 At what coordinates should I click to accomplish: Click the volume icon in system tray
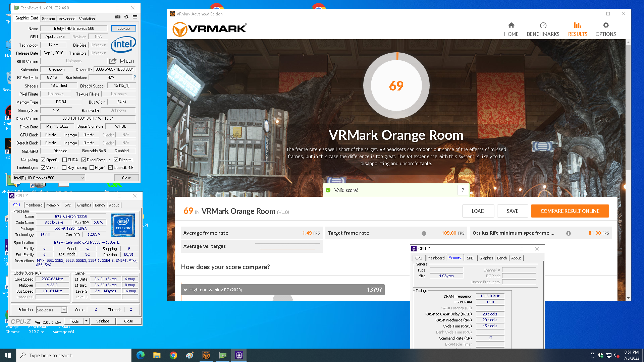[x=616, y=356]
